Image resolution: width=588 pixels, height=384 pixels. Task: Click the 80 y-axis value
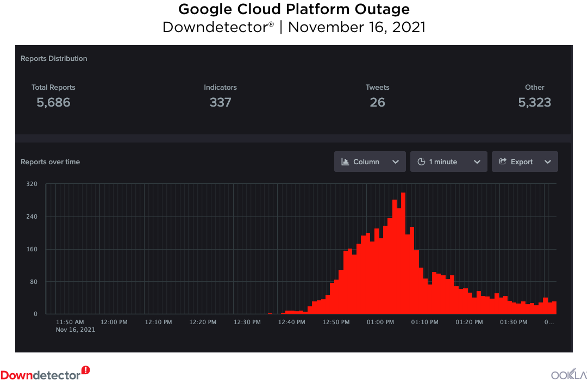(x=33, y=282)
